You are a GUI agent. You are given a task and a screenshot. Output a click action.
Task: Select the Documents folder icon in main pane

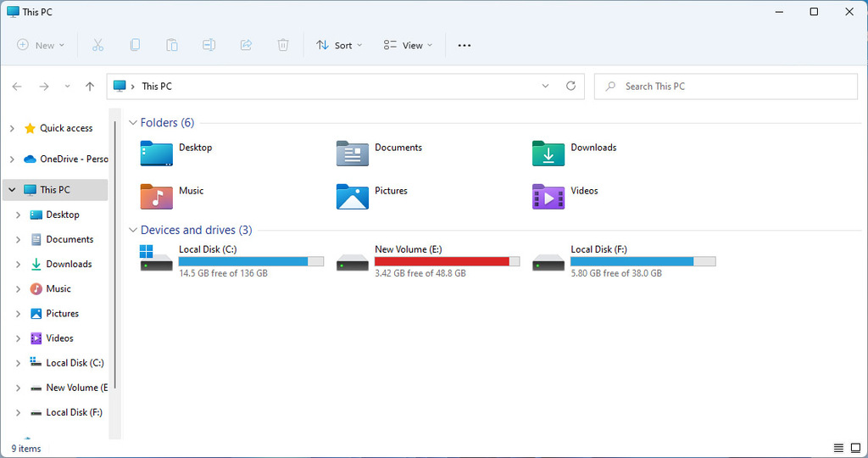pyautogui.click(x=352, y=154)
